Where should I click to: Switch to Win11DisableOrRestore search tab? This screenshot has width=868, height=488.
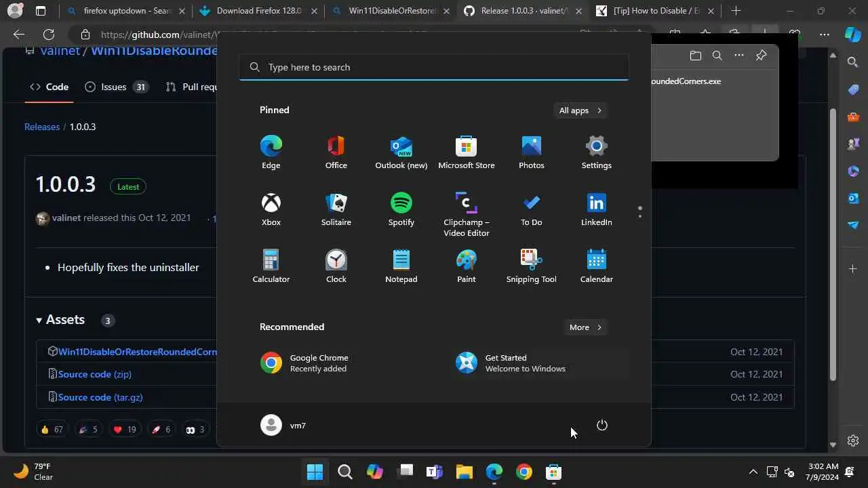[x=391, y=11]
